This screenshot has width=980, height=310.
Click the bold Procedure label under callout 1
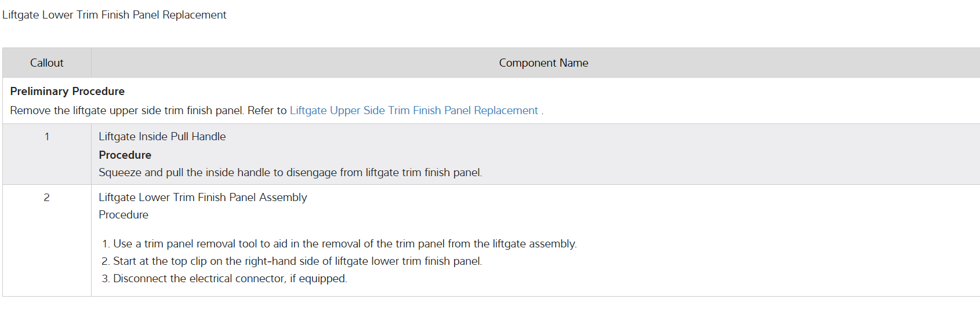(x=125, y=155)
